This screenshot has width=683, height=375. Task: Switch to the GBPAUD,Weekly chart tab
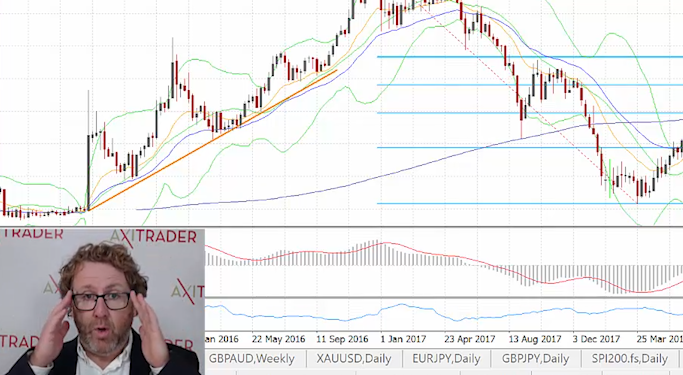point(252,359)
